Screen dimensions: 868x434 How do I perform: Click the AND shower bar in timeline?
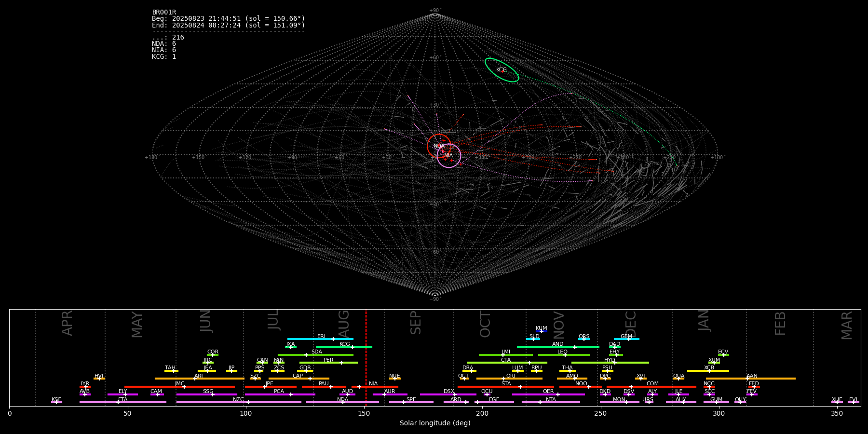click(558, 347)
